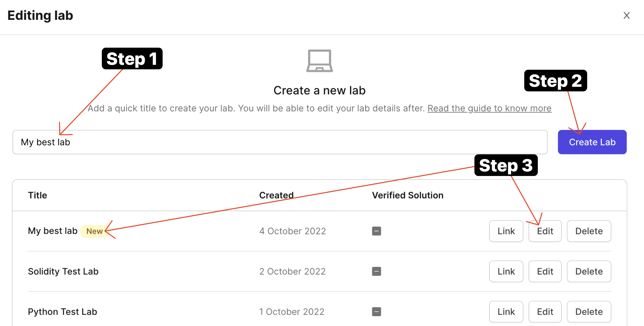Screen dimensions: 644x326
Task: Click the New badge beside My best lab
Action: coord(94,231)
